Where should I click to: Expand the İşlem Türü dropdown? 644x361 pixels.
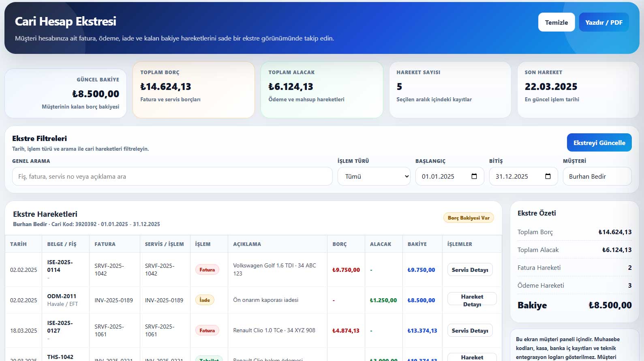click(374, 176)
